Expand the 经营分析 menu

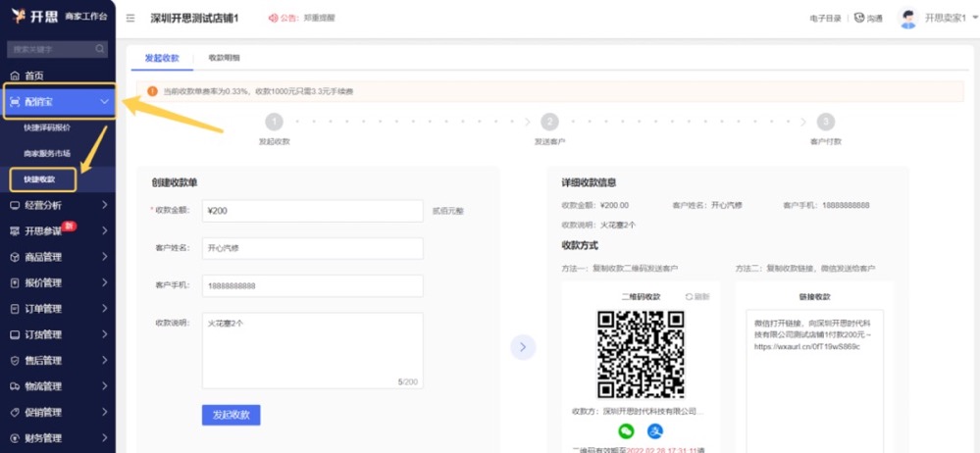[58, 205]
